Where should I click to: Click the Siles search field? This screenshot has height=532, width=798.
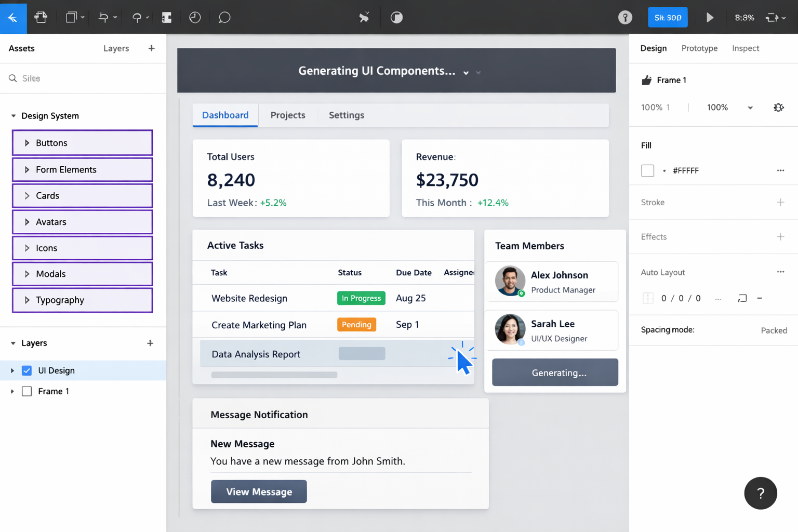point(83,78)
